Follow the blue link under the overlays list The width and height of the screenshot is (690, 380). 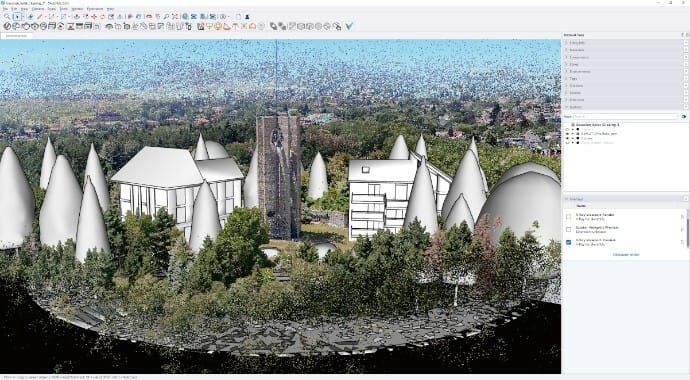click(x=626, y=255)
